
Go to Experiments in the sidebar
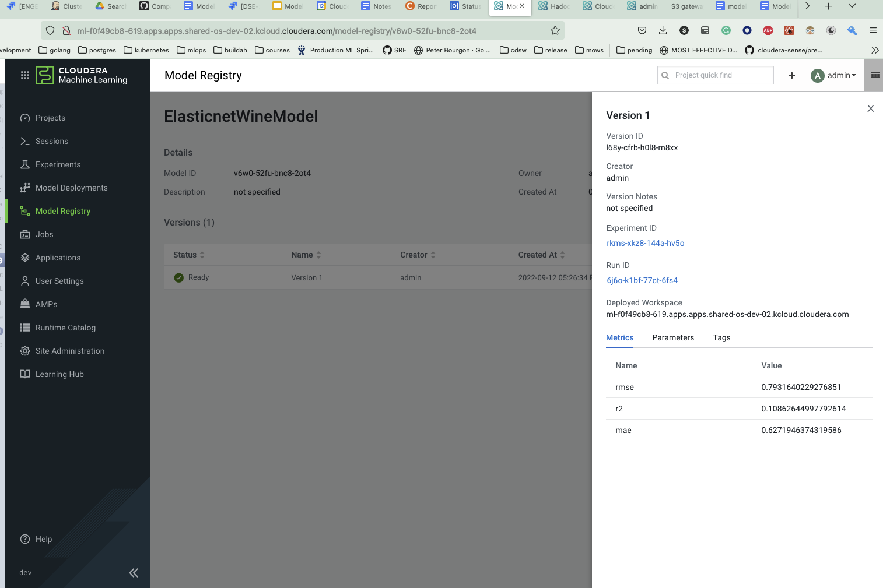(58, 164)
